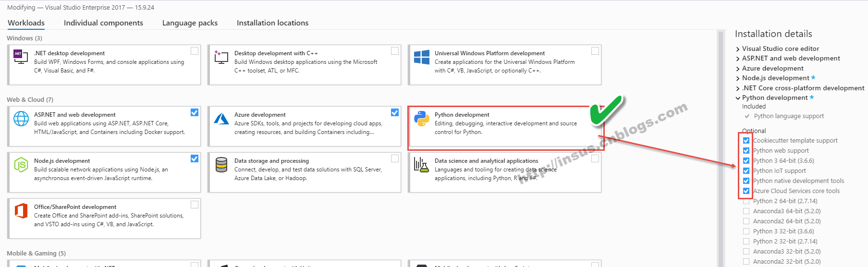Check Anaconda2 32-bit (5.2.0) option
Screen dimensions: 868x267
point(746,262)
